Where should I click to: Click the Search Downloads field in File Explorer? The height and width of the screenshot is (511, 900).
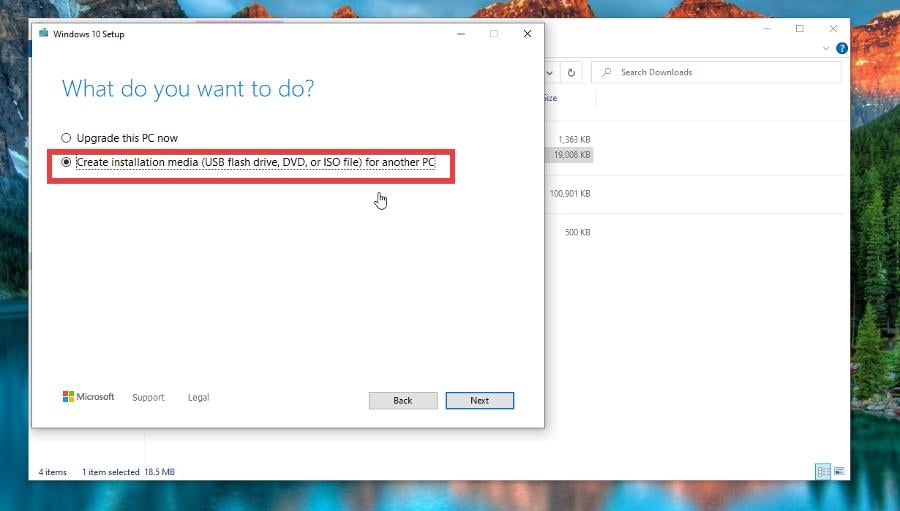(x=716, y=72)
